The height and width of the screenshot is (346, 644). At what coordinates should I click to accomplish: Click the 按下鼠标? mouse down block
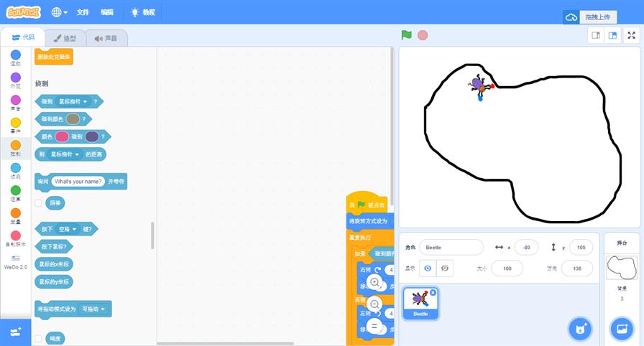click(54, 246)
